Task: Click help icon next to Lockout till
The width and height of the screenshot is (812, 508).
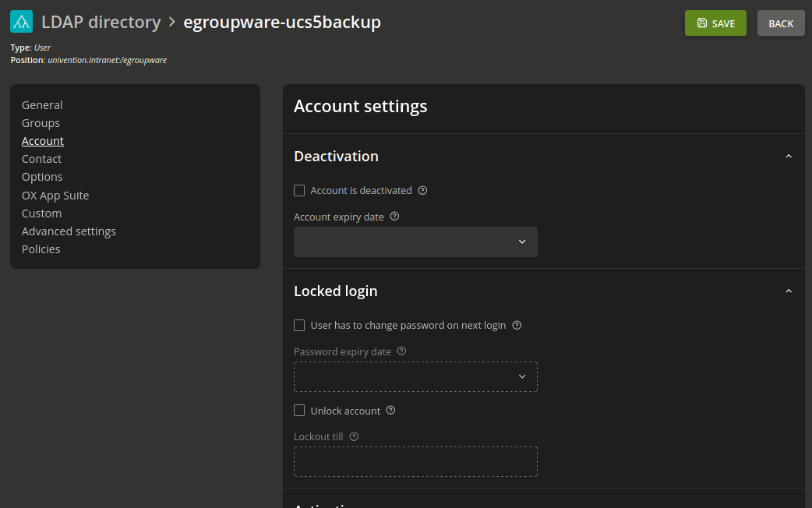Action: 354,436
